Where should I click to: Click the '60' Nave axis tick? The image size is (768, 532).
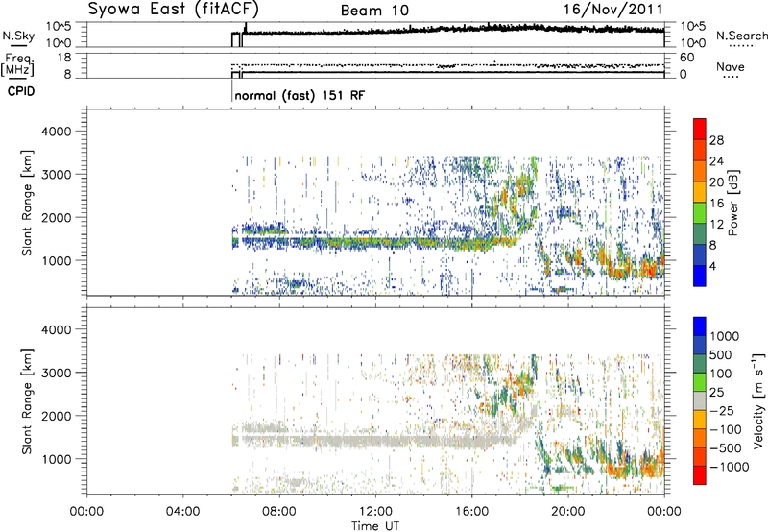click(x=686, y=58)
